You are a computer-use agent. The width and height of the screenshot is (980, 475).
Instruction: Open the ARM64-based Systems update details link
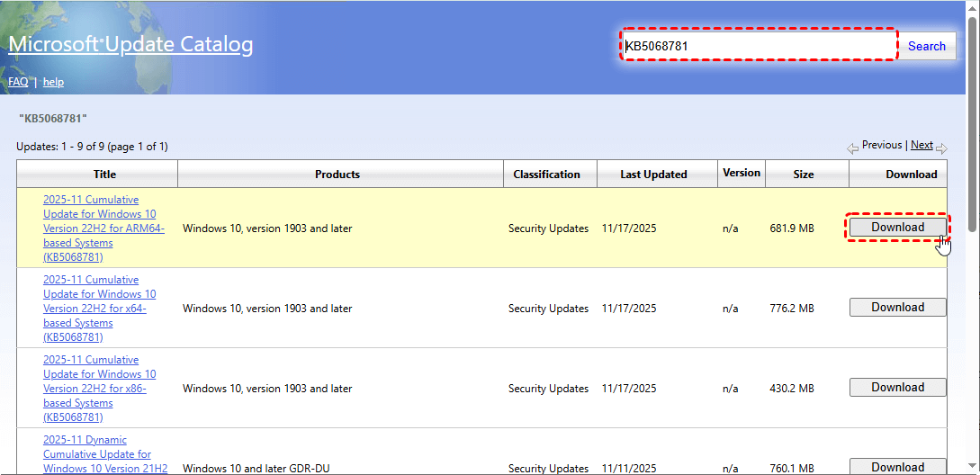pyautogui.click(x=99, y=229)
